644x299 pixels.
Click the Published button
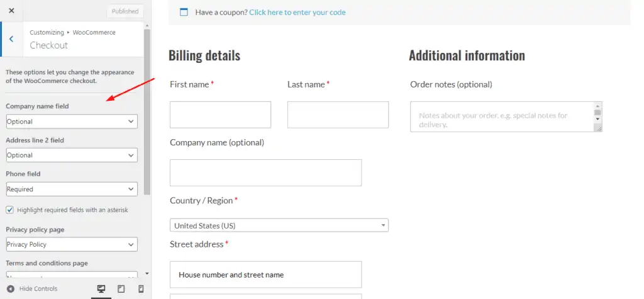[x=125, y=11]
